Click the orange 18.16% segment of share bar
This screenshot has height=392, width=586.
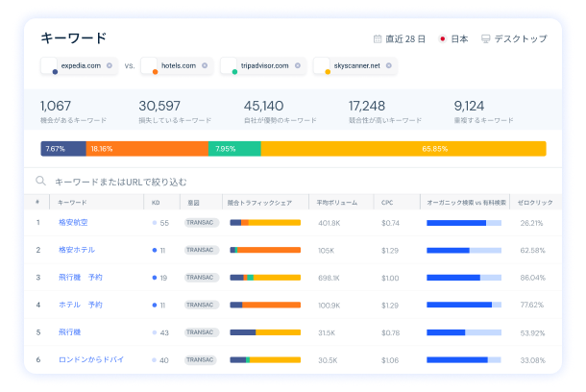click(147, 149)
